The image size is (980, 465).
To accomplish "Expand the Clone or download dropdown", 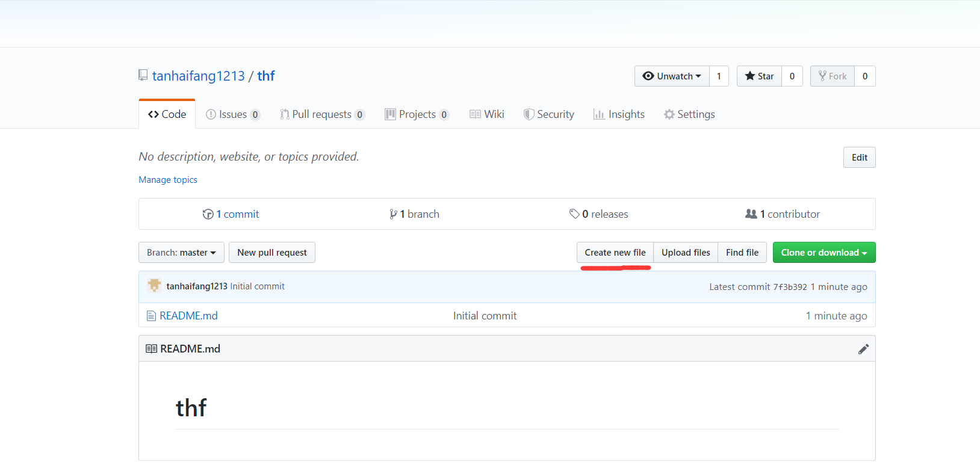I will coord(824,253).
